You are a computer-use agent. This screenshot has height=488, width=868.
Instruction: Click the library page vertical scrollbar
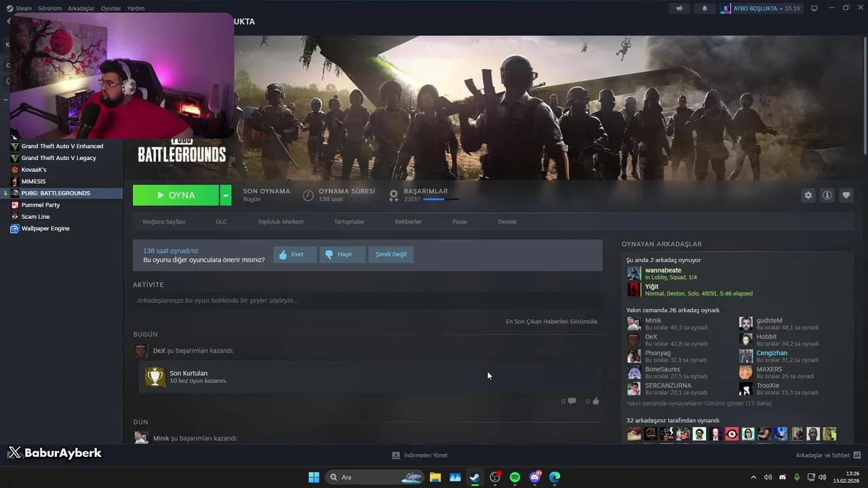865,95
